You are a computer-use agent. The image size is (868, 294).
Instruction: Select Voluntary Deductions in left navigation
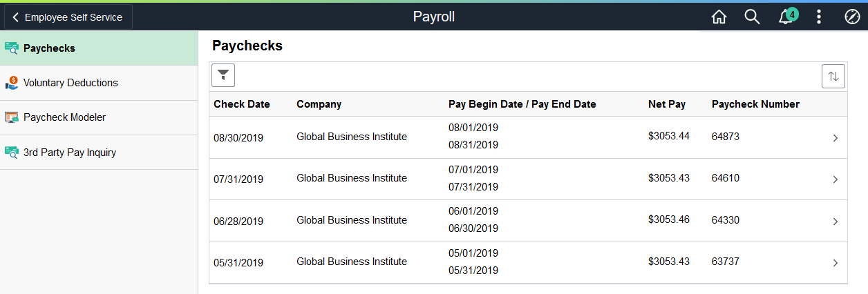click(x=99, y=83)
